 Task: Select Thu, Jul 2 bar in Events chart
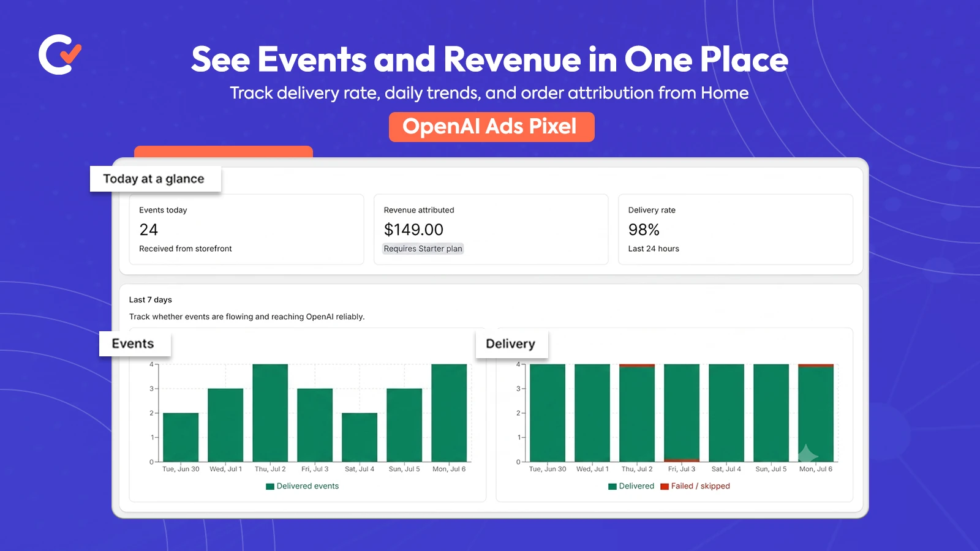click(270, 413)
